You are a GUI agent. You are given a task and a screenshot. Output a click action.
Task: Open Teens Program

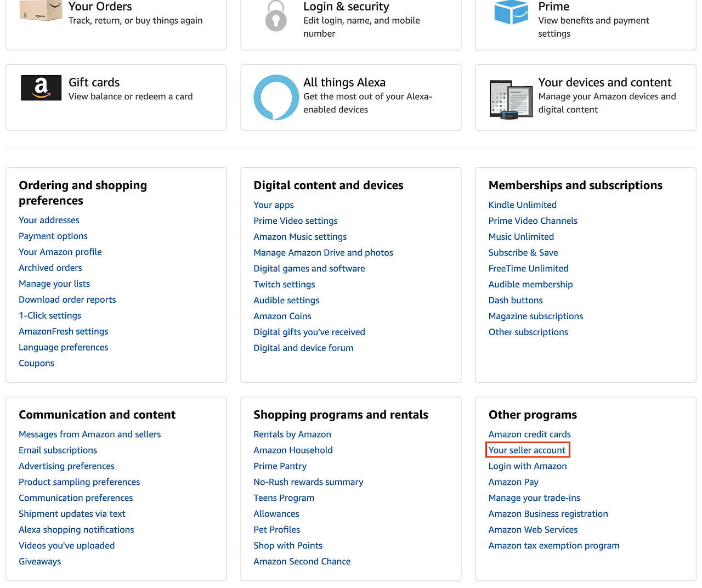pyautogui.click(x=284, y=497)
